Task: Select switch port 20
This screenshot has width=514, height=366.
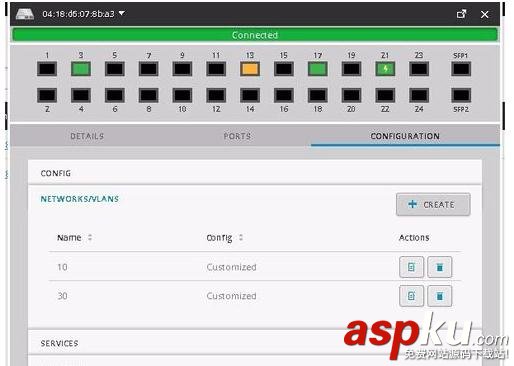Action: 352,95
